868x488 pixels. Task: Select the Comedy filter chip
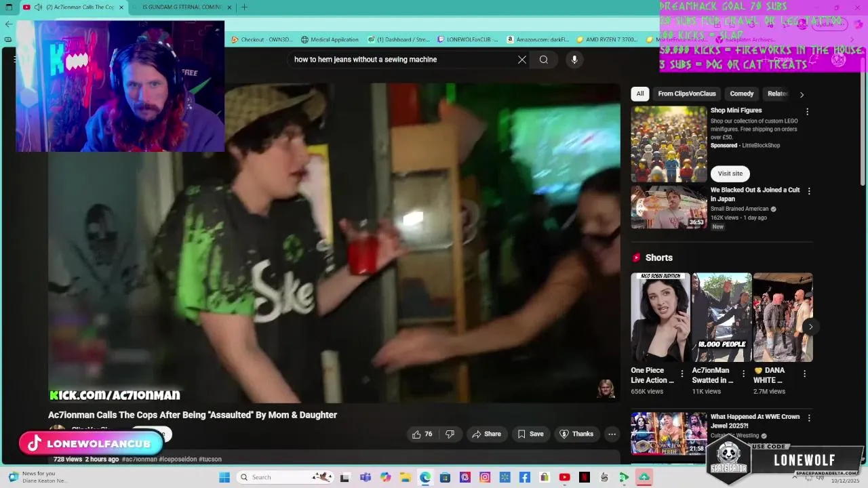click(741, 94)
